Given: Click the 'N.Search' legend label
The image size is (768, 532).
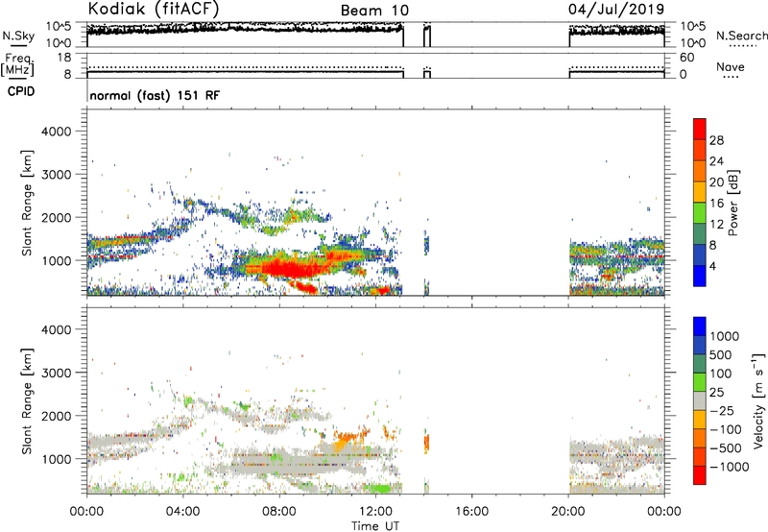Looking at the screenshot, I should [x=741, y=36].
